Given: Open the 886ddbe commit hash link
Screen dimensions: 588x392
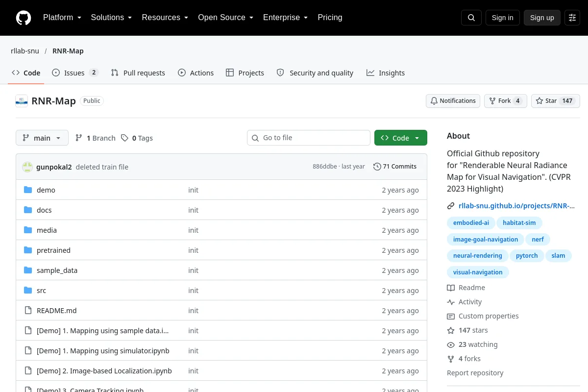Looking at the screenshot, I should pyautogui.click(x=324, y=167).
